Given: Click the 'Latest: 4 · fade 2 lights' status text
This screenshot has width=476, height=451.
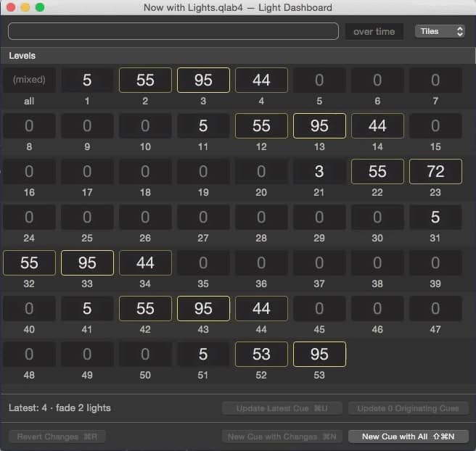Looking at the screenshot, I should 59,408.
